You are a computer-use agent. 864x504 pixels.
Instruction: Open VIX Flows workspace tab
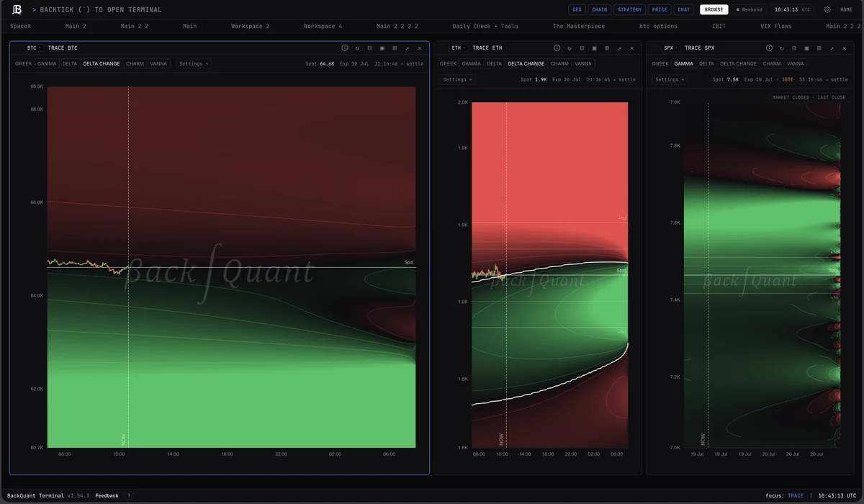775,26
